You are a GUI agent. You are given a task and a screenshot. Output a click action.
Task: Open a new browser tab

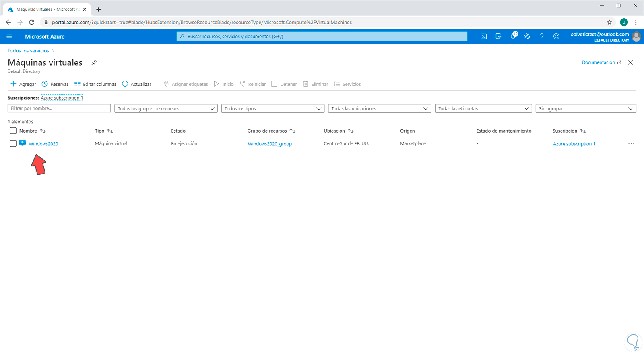point(99,9)
